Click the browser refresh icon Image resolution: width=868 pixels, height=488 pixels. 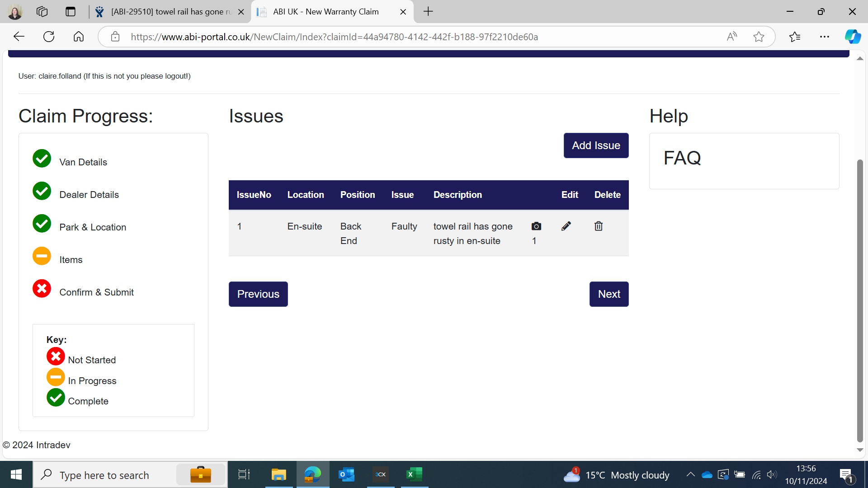coord(49,37)
